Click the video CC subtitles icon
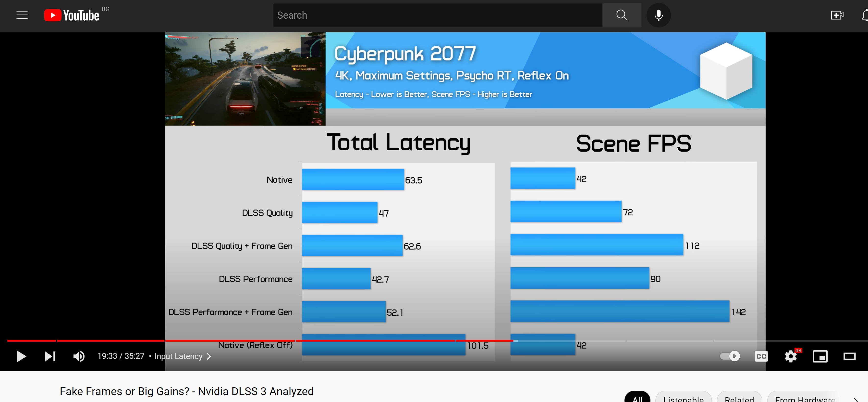Viewport: 868px width, 402px height. [x=761, y=356]
